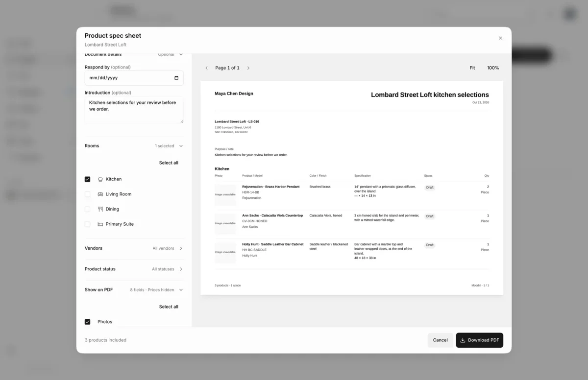Image resolution: width=588 pixels, height=380 pixels.
Task: Open the calendar picker in date field
Action: point(176,78)
